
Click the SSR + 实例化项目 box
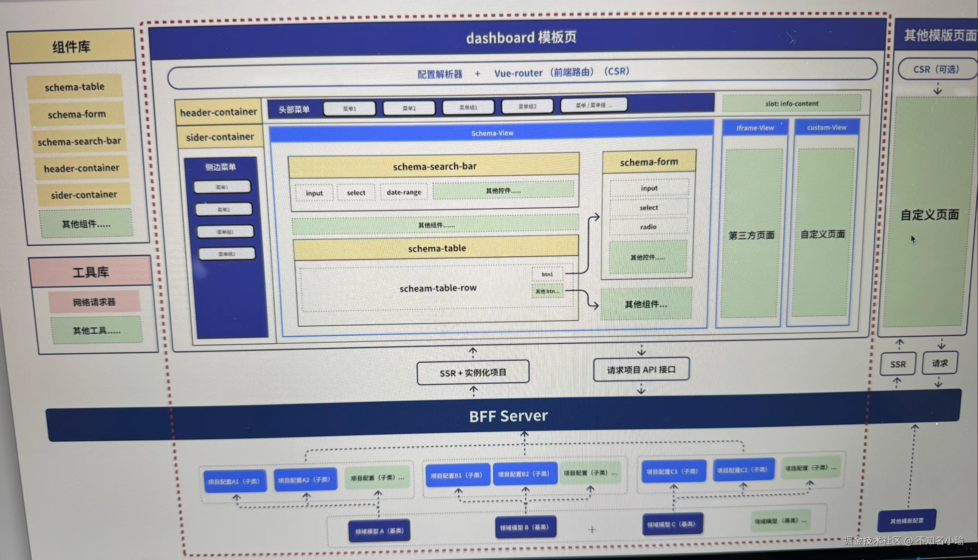[x=473, y=373]
